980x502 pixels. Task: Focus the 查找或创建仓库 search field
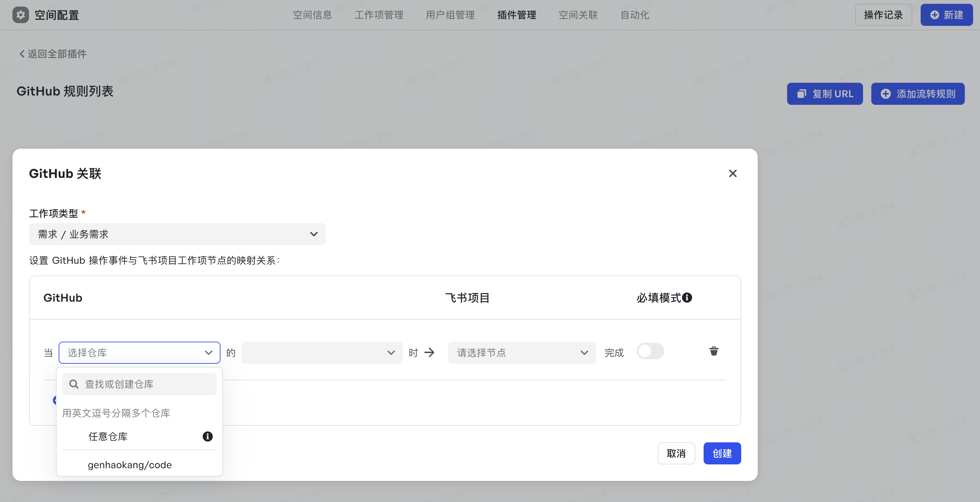(x=139, y=384)
